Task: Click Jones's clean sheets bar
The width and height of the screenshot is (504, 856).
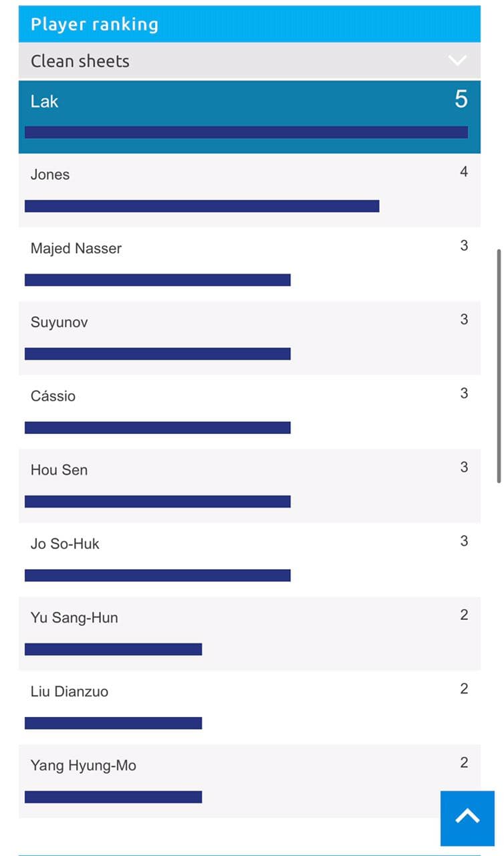Action: [202, 206]
